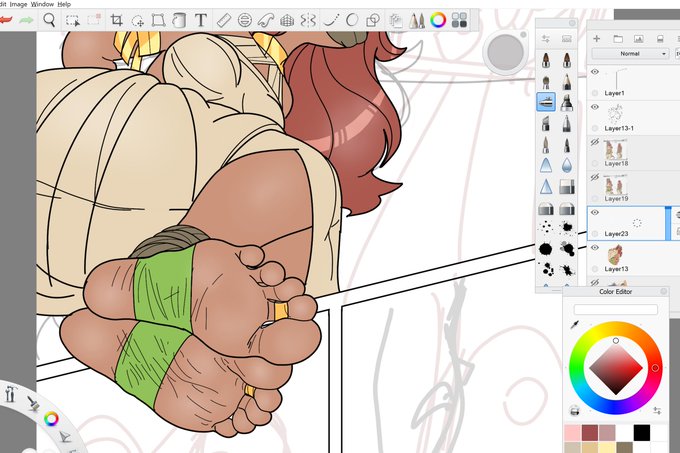Toggle the Symmetry tool
This screenshot has height=453, width=680.
pos(308,20)
